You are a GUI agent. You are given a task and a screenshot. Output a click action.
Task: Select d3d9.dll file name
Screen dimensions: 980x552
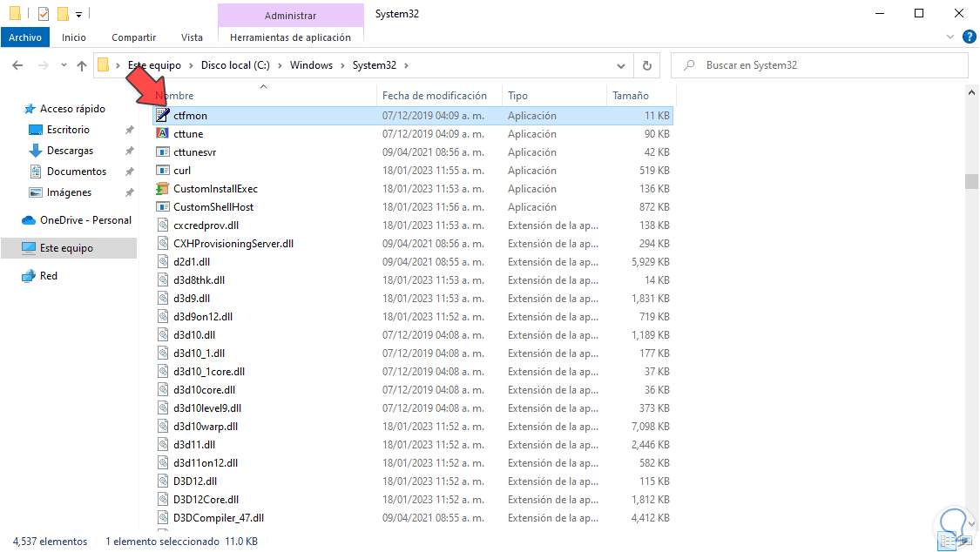pyautogui.click(x=192, y=299)
